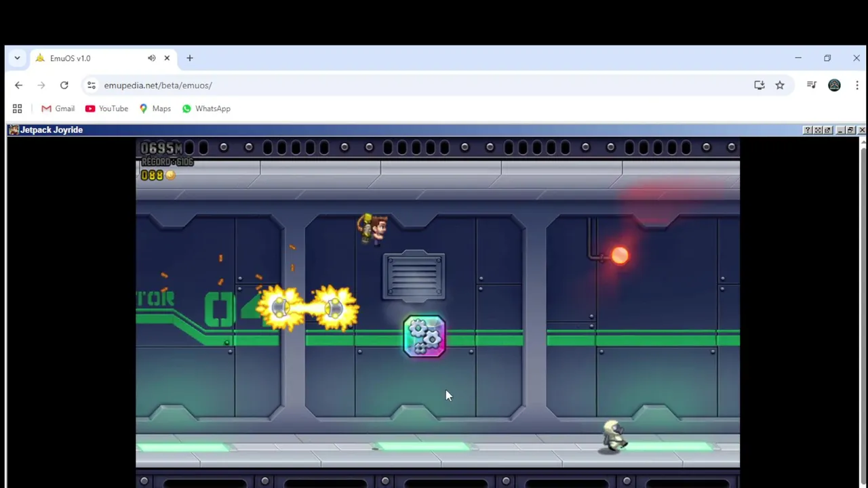Open Jetpack Joyride in external window
The image size is (868, 488).
[828, 130]
